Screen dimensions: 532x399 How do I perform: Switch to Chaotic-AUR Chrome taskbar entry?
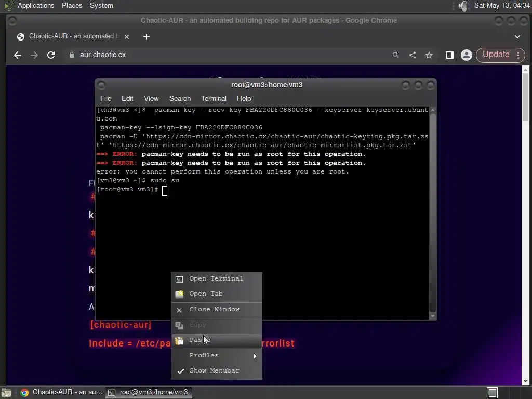61,392
